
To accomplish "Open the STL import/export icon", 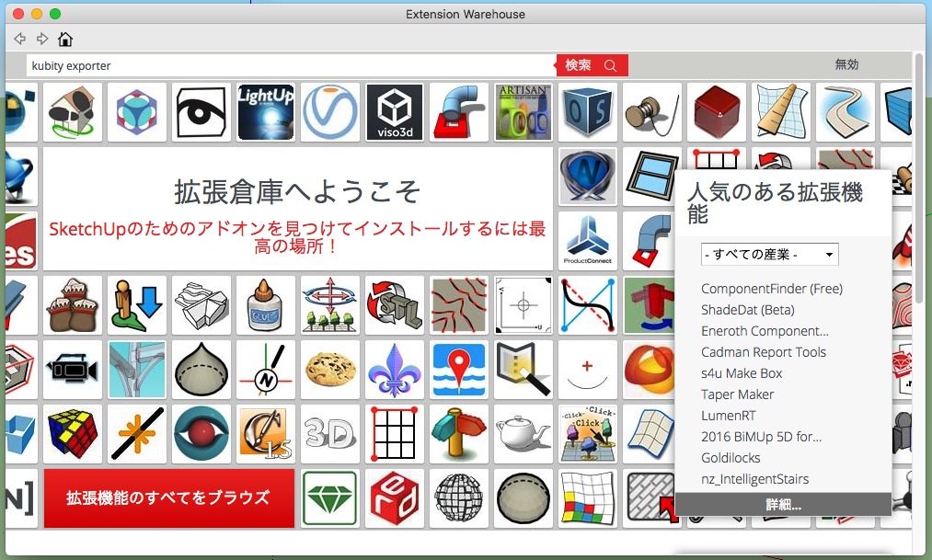I will [x=395, y=305].
